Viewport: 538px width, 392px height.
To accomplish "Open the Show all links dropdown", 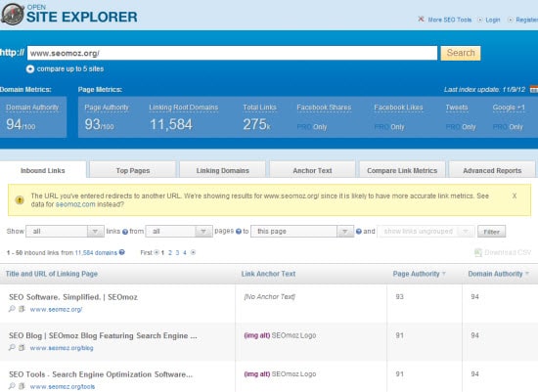I will 65,232.
